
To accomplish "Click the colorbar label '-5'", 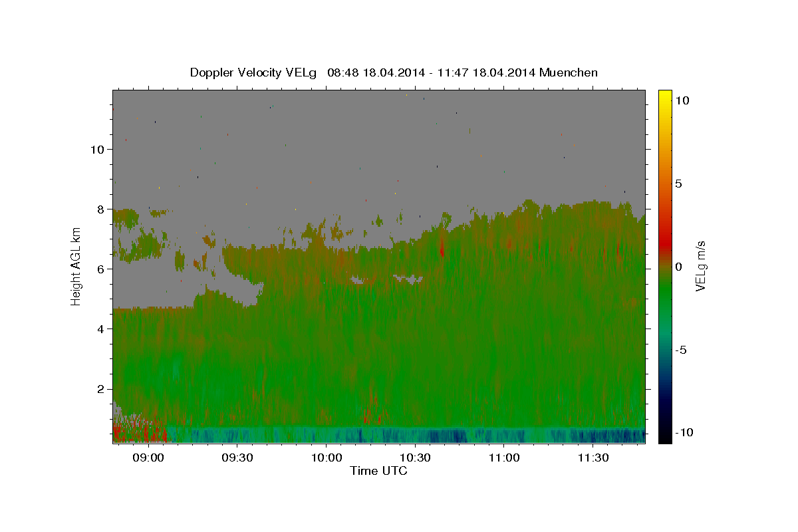I will click(x=681, y=350).
